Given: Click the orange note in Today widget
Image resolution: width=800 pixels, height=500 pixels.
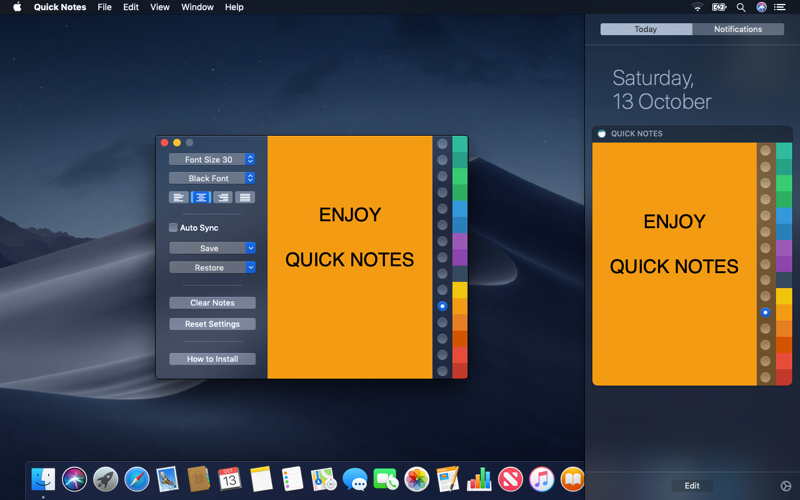Looking at the screenshot, I should click(674, 264).
